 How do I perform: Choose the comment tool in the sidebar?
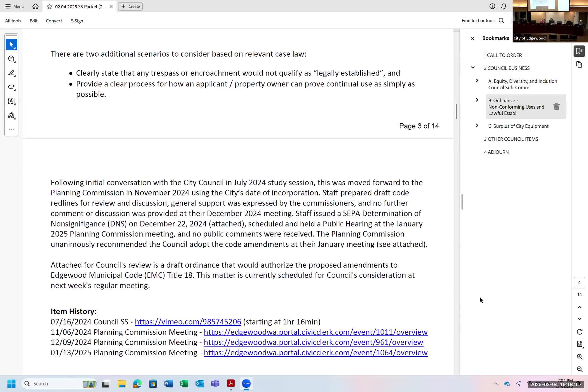tap(11, 59)
